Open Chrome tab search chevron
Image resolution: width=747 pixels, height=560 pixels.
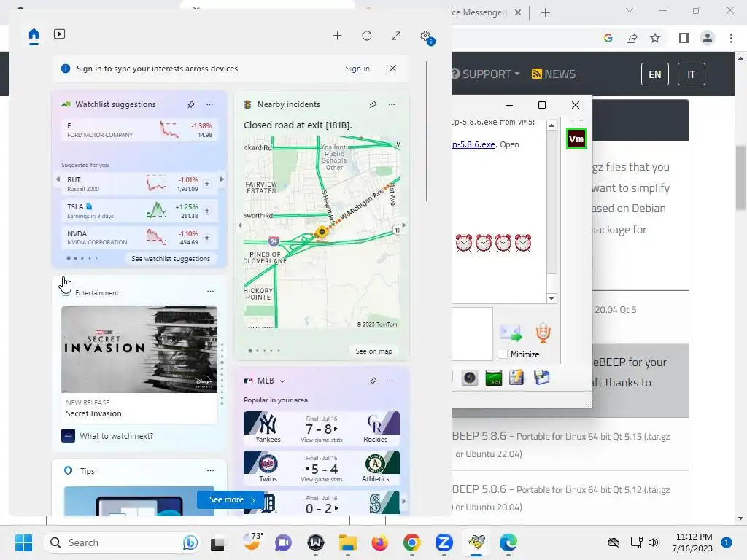(x=630, y=10)
